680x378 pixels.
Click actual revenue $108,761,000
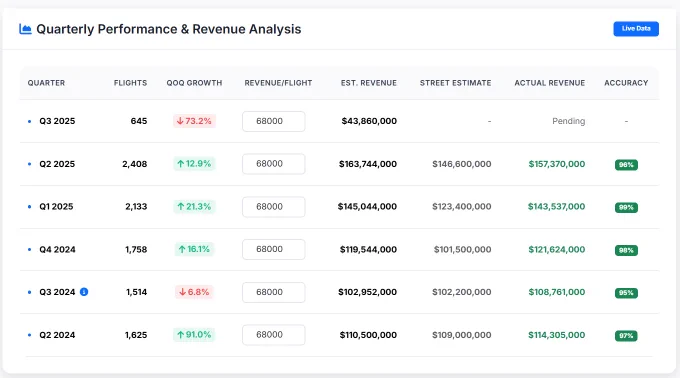[x=557, y=292]
